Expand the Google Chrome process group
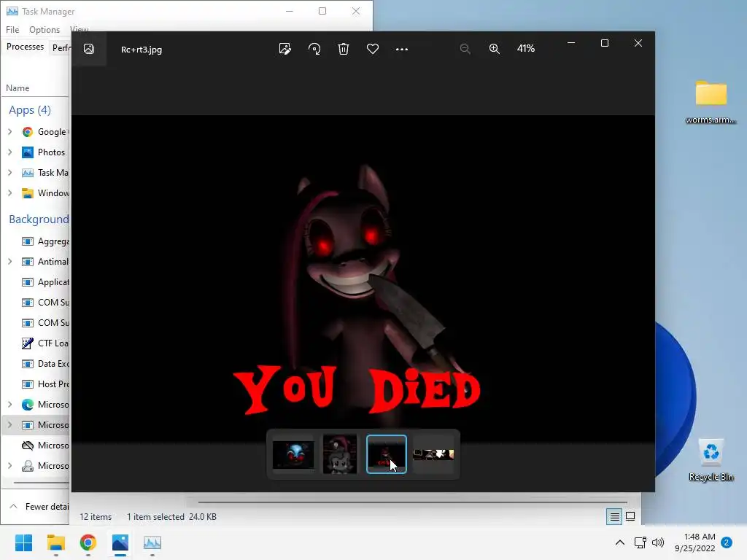 9,131
